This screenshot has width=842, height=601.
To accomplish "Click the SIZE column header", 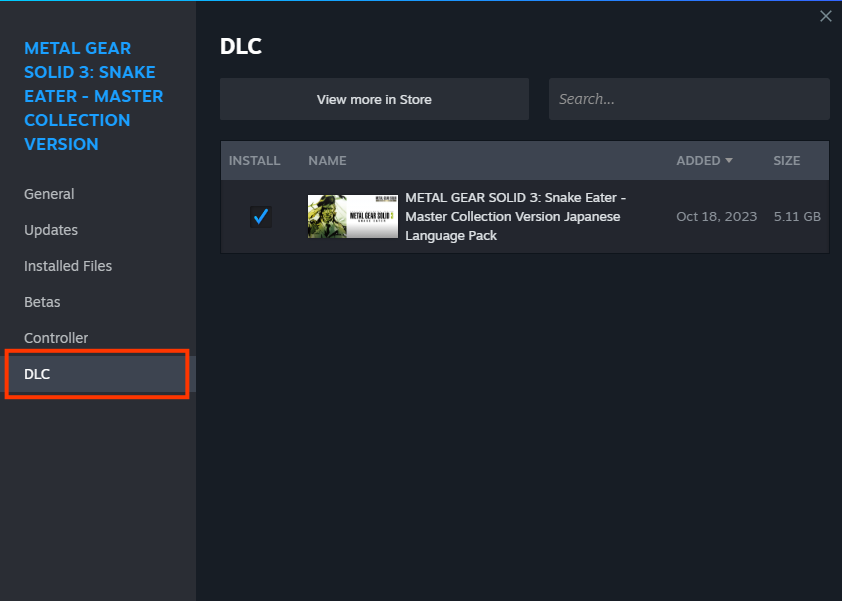I will tap(787, 161).
